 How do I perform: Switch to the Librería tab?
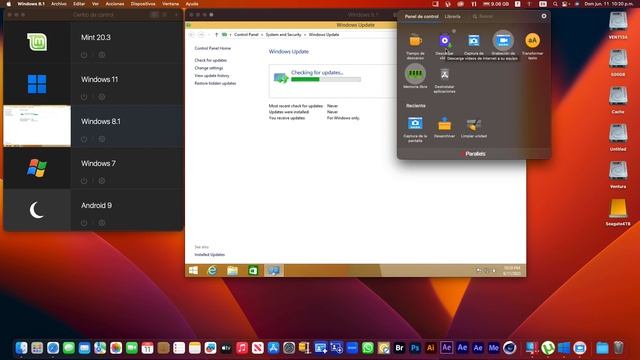pos(452,16)
